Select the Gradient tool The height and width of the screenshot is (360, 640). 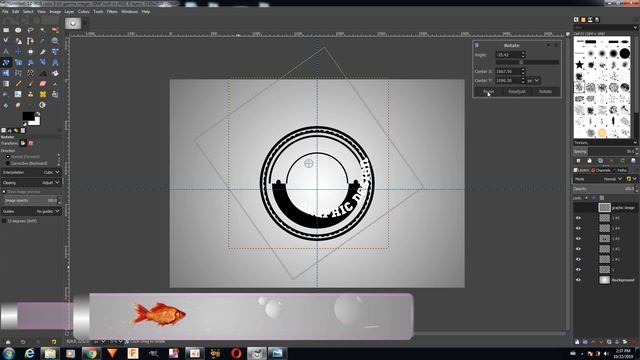coord(6,84)
